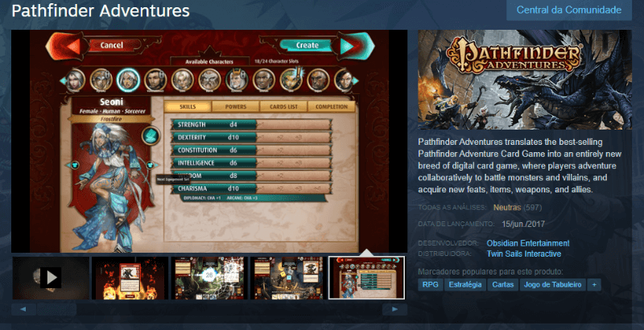Open the fourth screenshot thumbnail
The width and height of the screenshot is (644, 330).
tap(288, 278)
